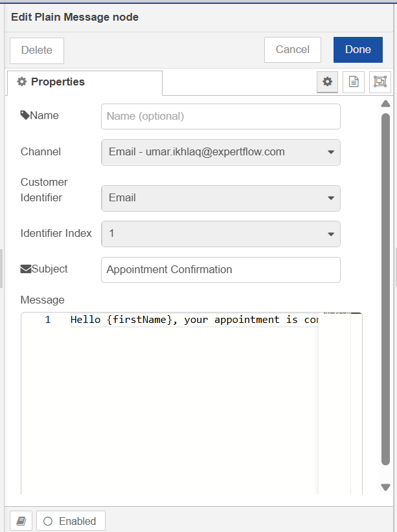Open node help book icon
Image resolution: width=397 pixels, height=532 pixels.
click(x=21, y=521)
